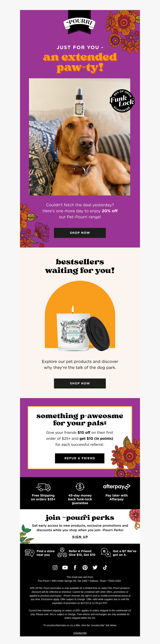
Task: Click the REFUR A FRIEND button
Action: (80, 458)
